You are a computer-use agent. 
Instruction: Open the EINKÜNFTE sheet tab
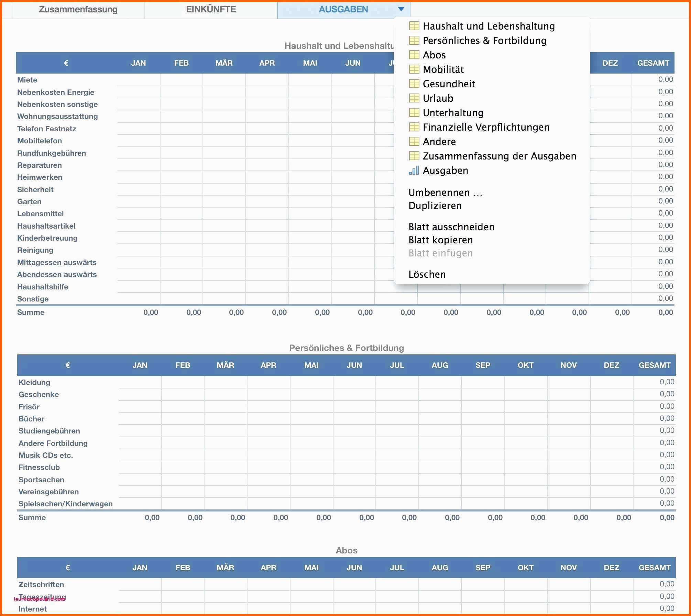[211, 9]
